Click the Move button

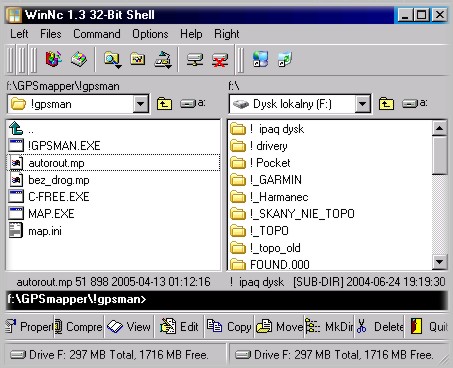(279, 326)
